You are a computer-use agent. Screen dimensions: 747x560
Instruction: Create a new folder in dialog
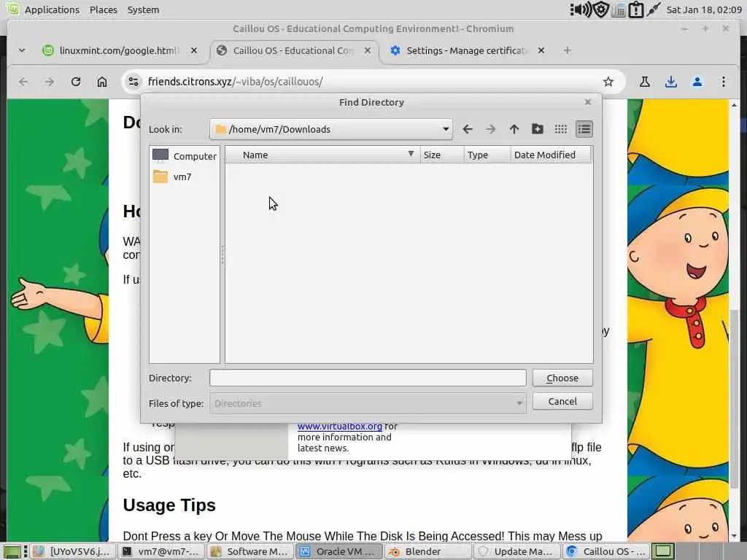click(538, 129)
